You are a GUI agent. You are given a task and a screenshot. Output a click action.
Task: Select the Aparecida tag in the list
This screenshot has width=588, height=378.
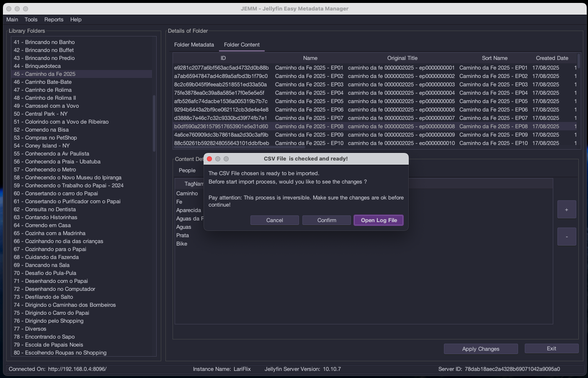[188, 210]
